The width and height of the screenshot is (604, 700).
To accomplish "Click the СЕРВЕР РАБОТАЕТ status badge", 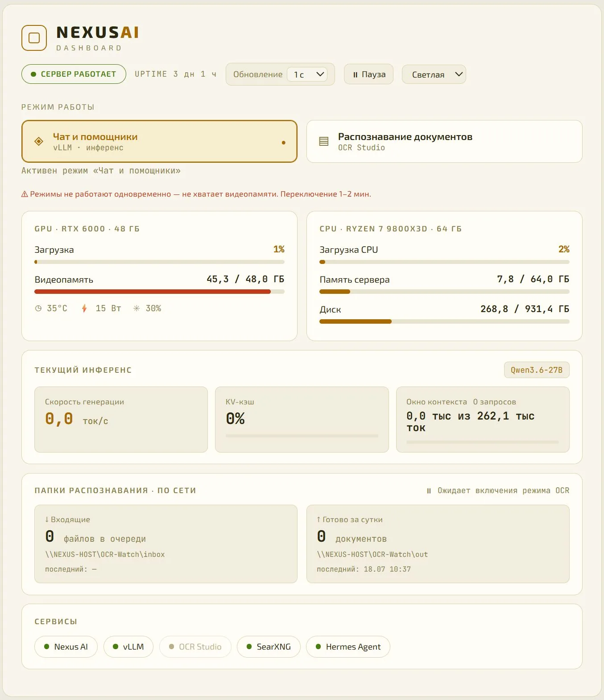I will coord(74,74).
